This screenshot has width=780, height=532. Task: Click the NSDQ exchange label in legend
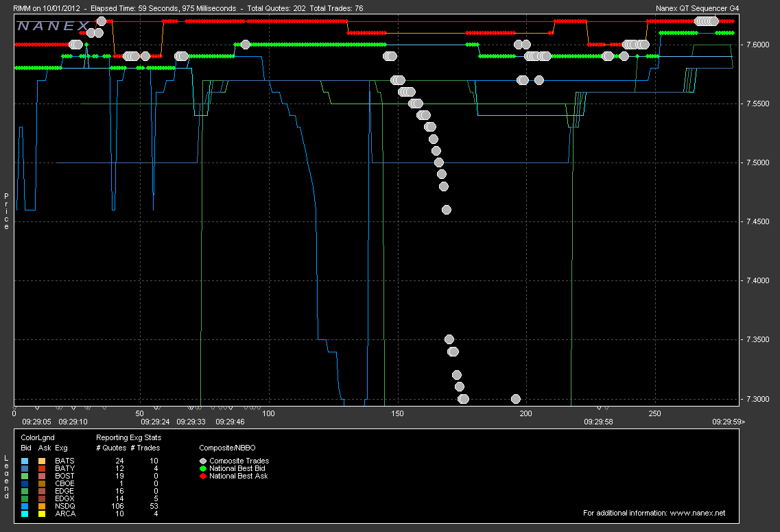pyautogui.click(x=64, y=506)
